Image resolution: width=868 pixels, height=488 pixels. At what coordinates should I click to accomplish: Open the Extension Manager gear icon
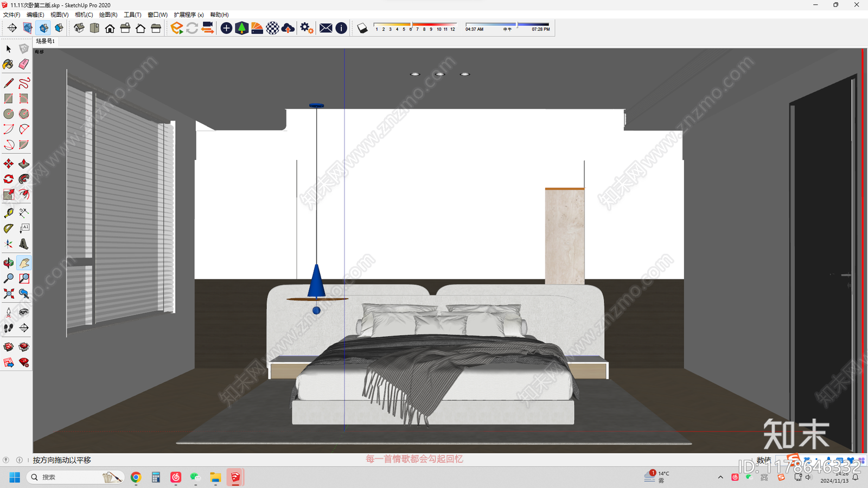[x=307, y=28]
